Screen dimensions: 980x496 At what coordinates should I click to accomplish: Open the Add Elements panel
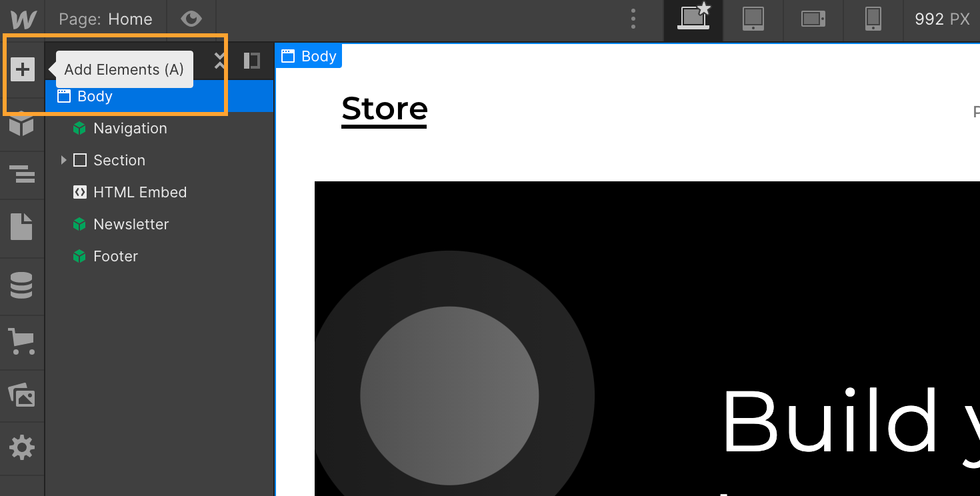22,69
